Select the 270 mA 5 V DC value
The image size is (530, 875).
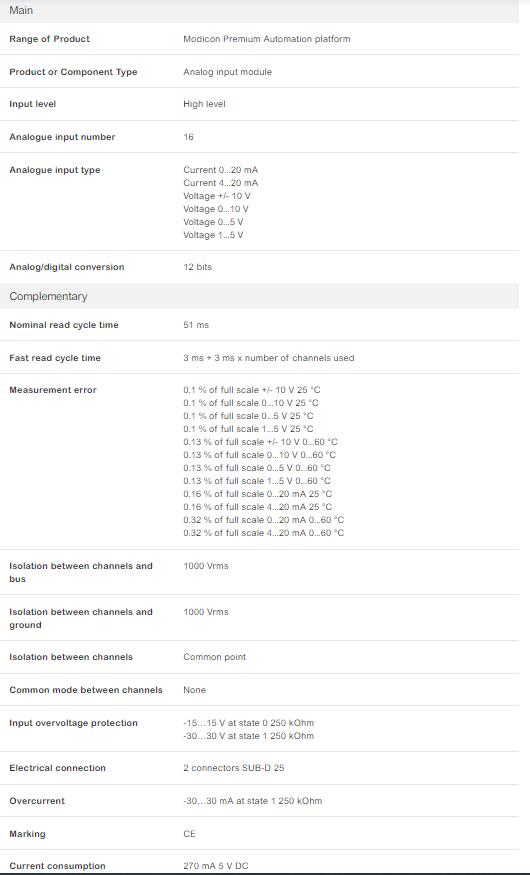pyautogui.click(x=215, y=866)
